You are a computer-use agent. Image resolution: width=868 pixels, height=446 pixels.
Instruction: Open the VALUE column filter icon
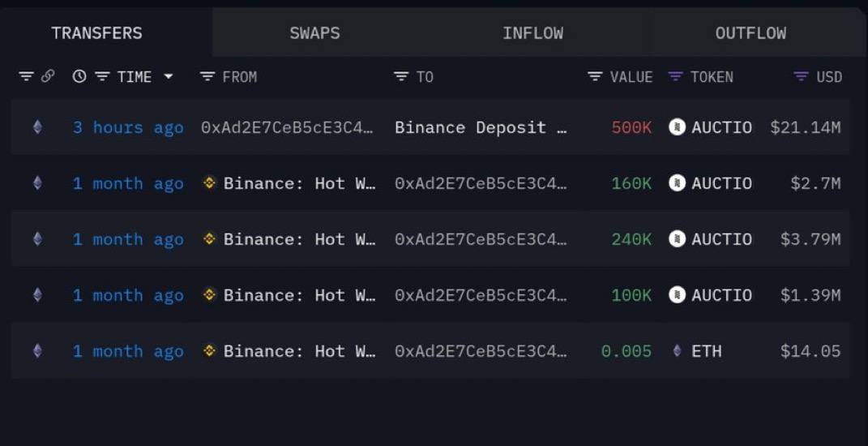pyautogui.click(x=595, y=76)
